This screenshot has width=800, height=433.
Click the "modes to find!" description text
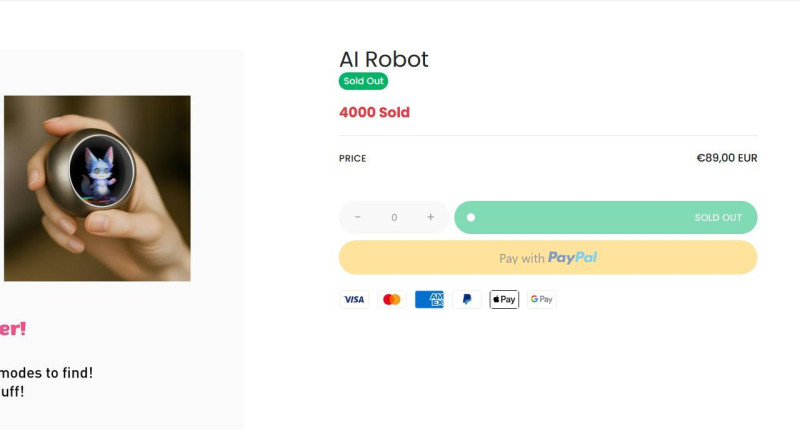point(47,372)
